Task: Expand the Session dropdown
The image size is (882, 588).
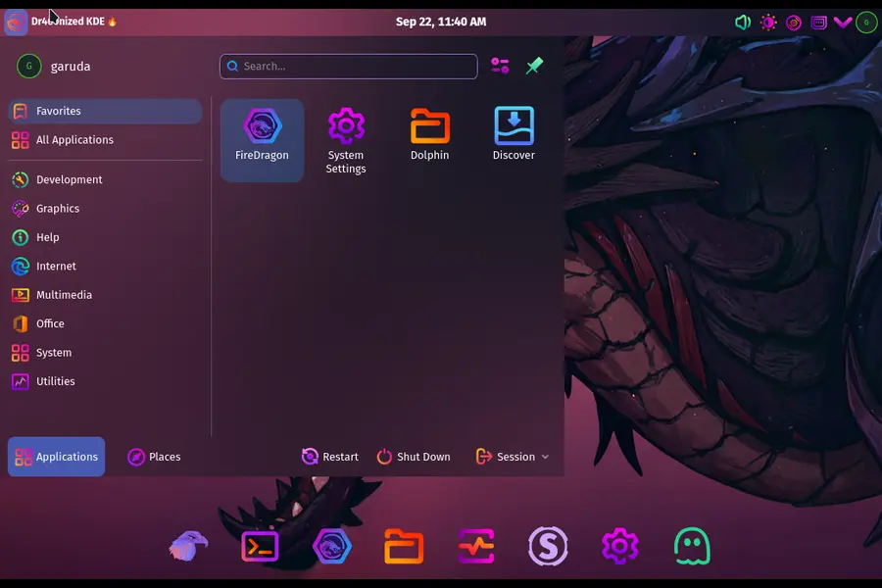Action: pos(513,457)
